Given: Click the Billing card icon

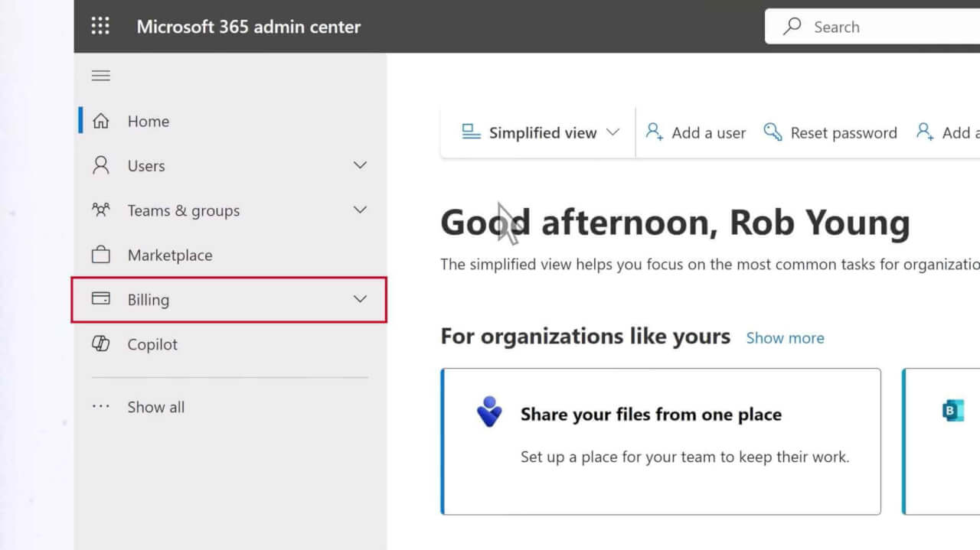Looking at the screenshot, I should 100,299.
